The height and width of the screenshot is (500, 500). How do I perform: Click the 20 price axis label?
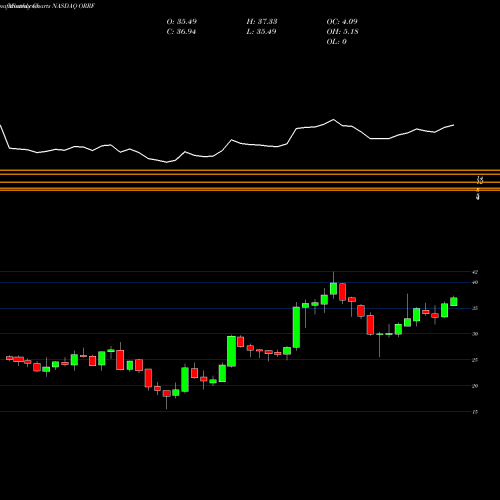(x=475, y=386)
